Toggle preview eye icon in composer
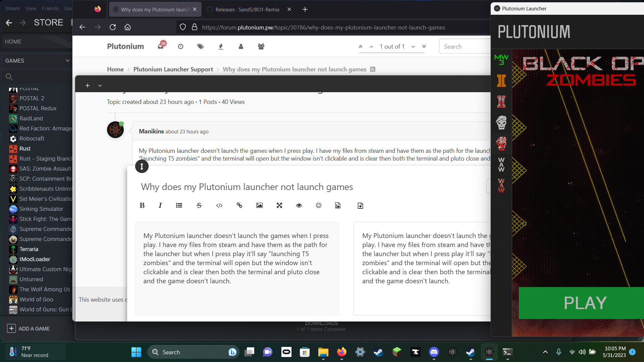 pos(299,205)
